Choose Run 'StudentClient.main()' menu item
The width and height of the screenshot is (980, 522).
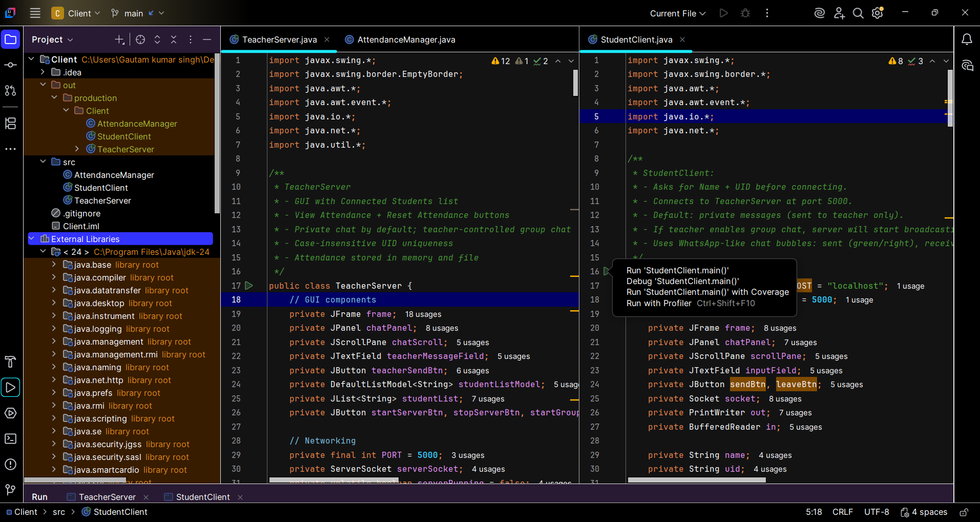(x=677, y=270)
